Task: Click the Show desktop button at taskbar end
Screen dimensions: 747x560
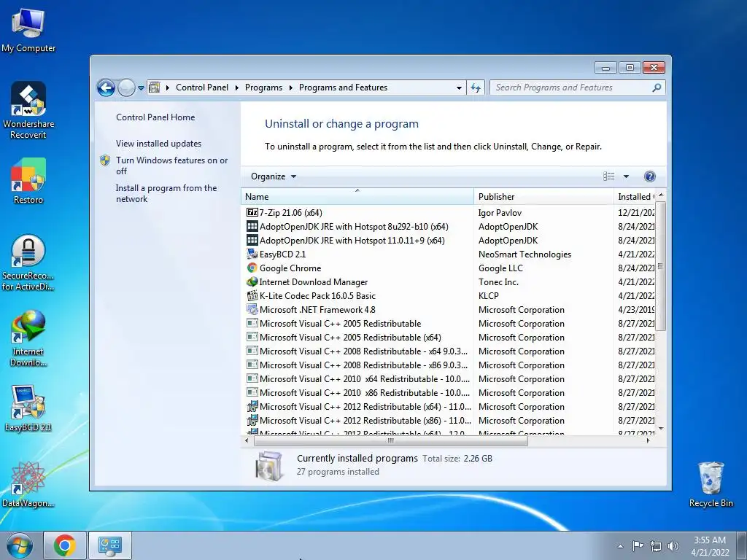Action: [x=741, y=545]
